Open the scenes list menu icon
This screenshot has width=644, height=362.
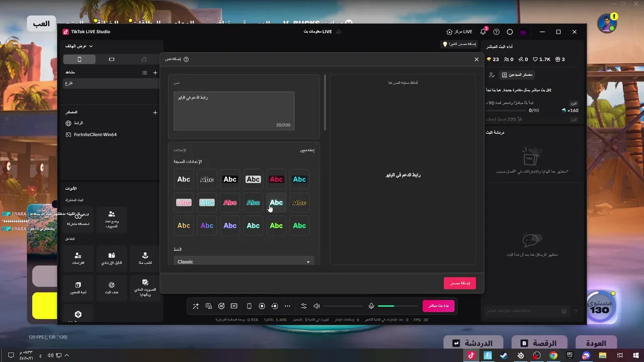click(144, 72)
